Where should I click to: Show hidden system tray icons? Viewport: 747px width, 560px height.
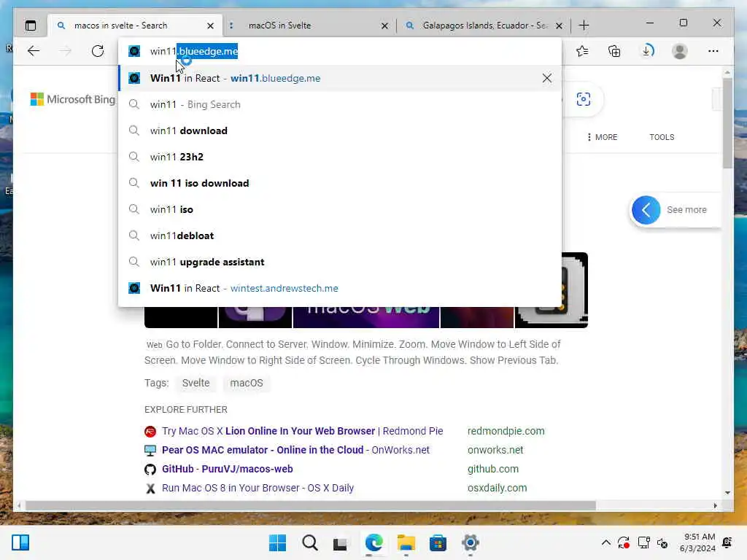tap(606, 542)
